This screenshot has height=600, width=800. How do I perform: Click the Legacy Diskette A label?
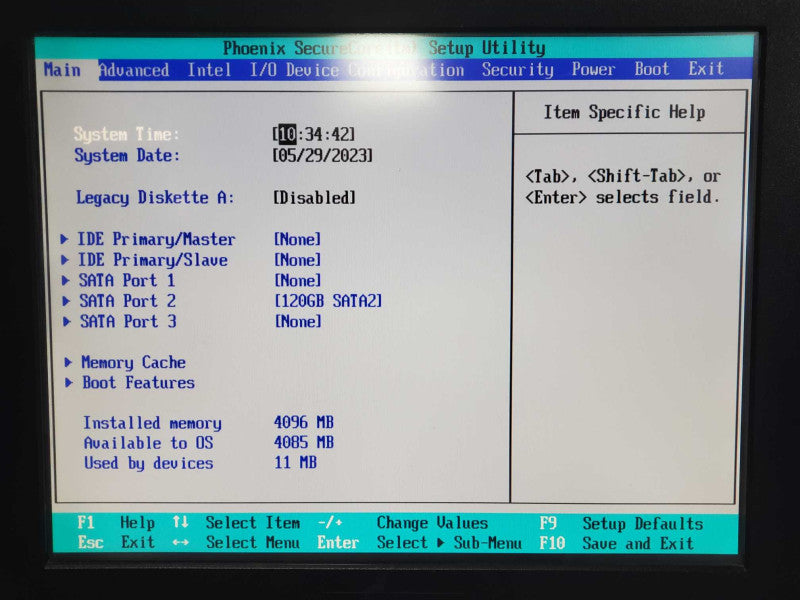(155, 197)
